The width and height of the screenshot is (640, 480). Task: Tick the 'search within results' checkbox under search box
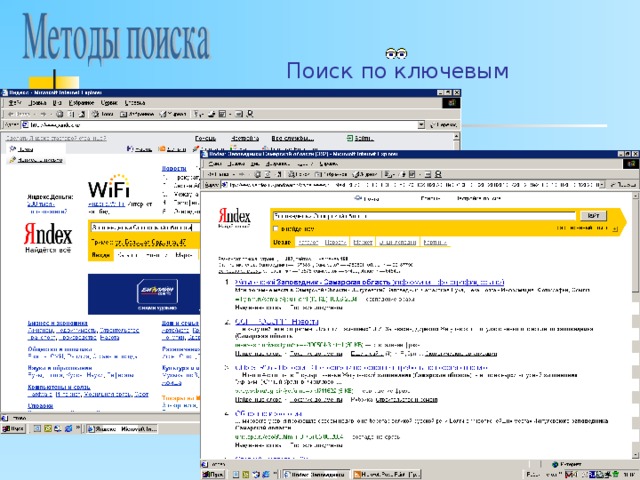click(x=277, y=229)
